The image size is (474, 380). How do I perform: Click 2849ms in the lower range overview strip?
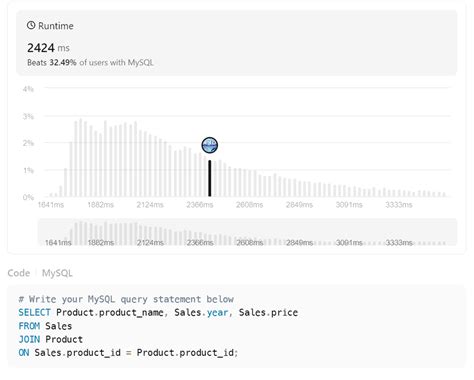click(x=299, y=243)
